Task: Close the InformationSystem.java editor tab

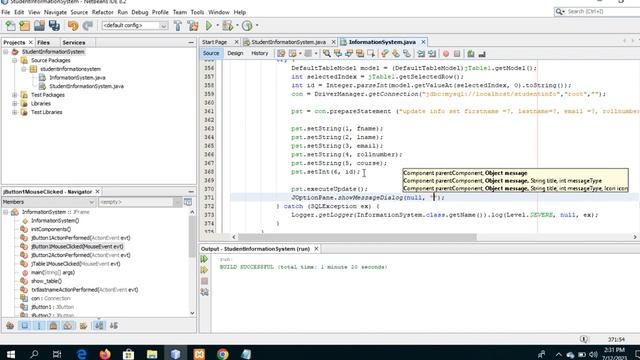Action: tap(423, 42)
